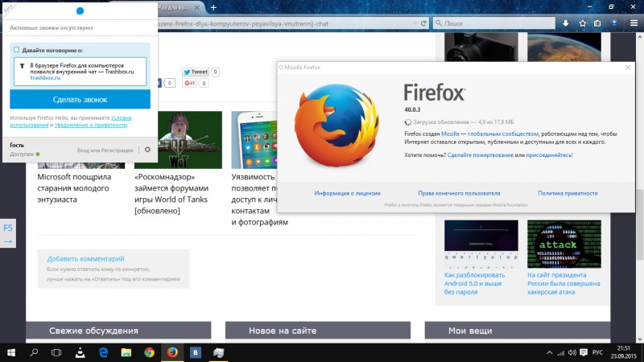Expand the URL bar history dropdown arrow
Image resolution: width=644 pixels, height=362 pixels.
pyautogui.click(x=416, y=24)
